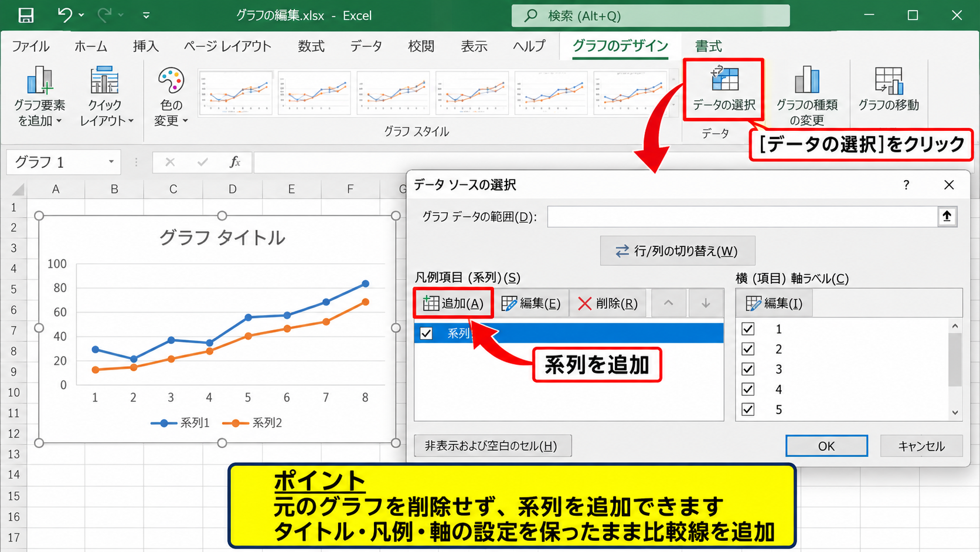Click 行/列の切り替え button
Image resolution: width=980 pixels, height=552 pixels.
[677, 251]
